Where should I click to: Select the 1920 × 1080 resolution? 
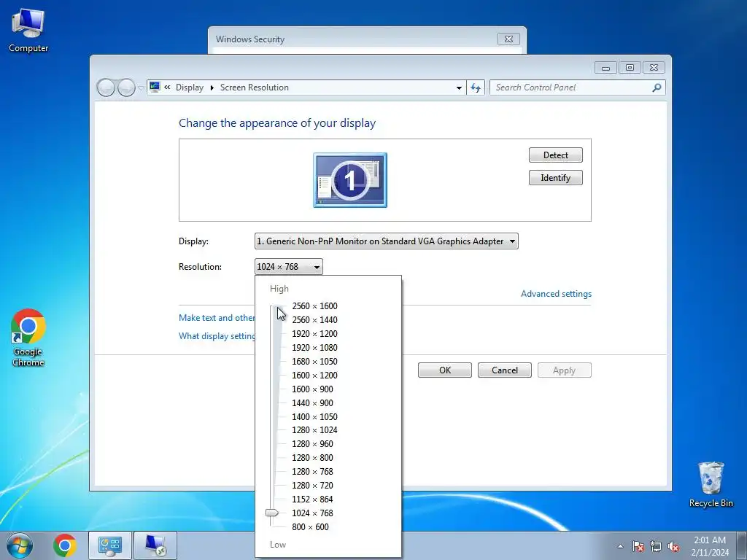(x=314, y=348)
